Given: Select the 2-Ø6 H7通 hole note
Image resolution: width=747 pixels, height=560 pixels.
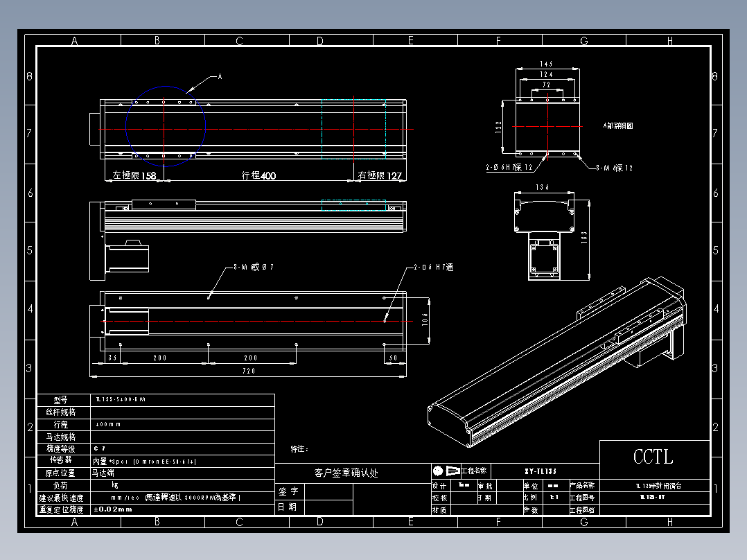Looking at the screenshot, I should coord(434,267).
